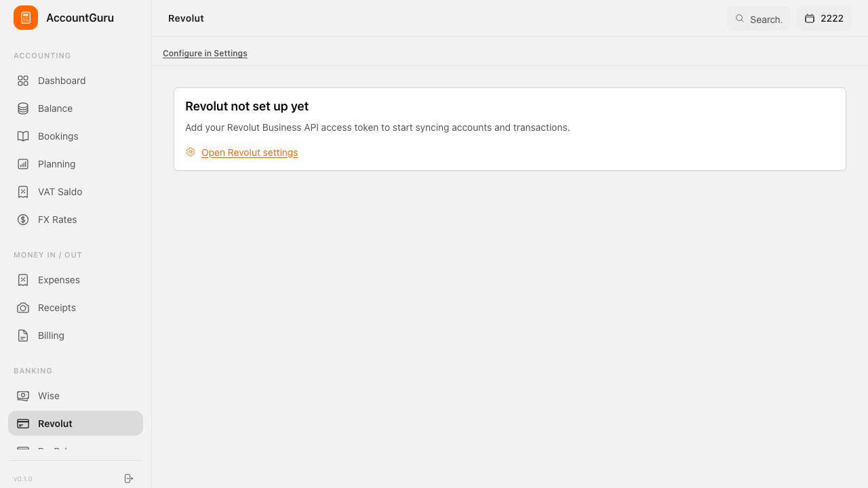Click the gear icon beside Open Revolut settings
868x488 pixels.
click(x=191, y=152)
